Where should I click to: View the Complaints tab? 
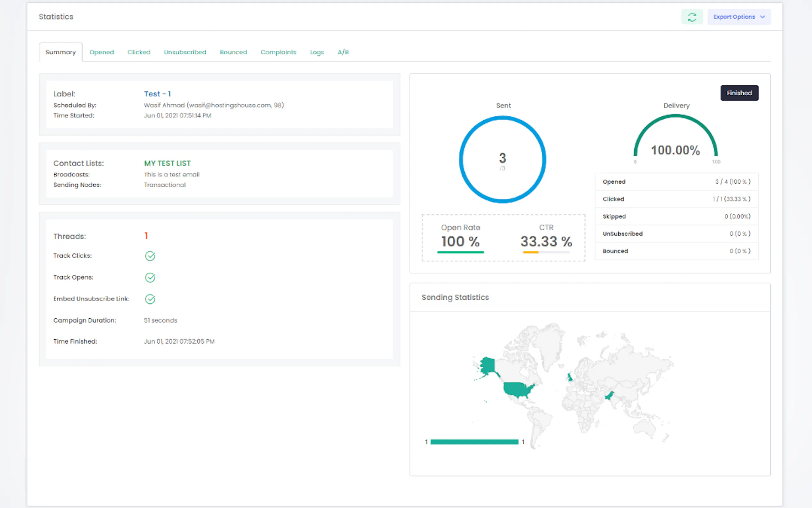278,52
